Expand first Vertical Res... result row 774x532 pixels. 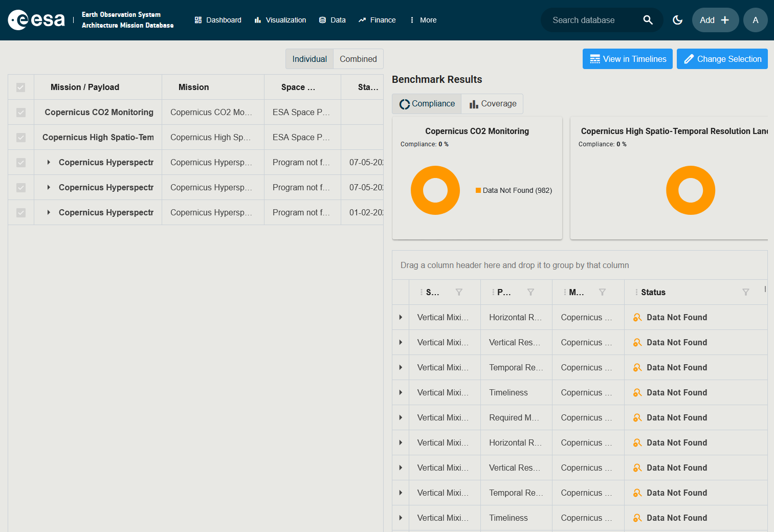point(401,342)
